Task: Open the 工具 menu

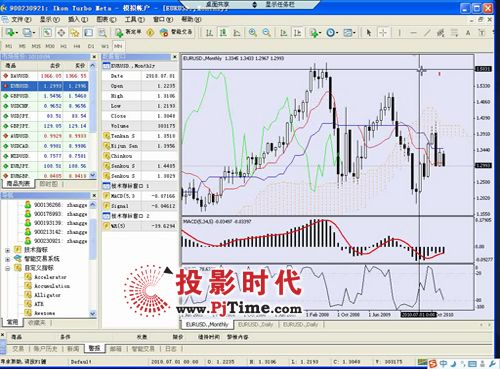Action: click(x=135, y=19)
